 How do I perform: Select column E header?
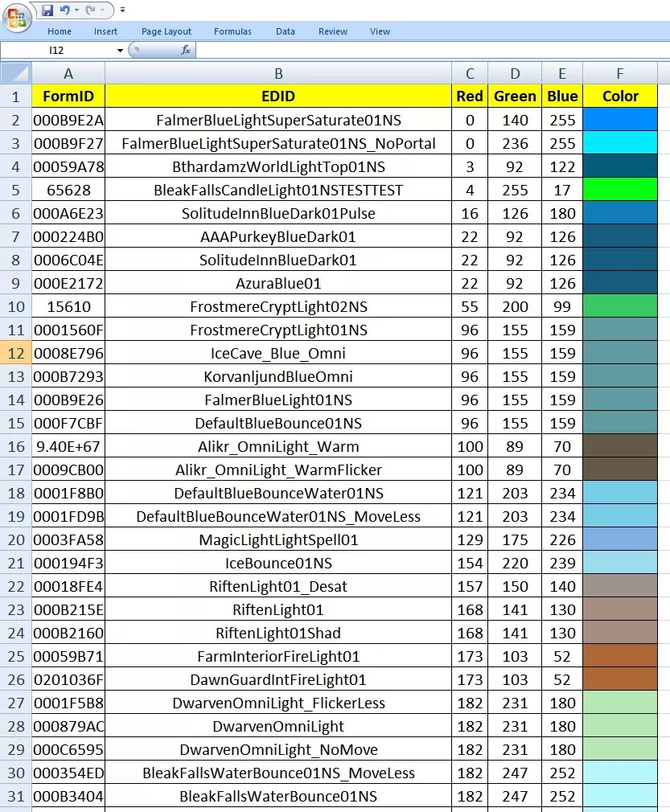(x=562, y=73)
